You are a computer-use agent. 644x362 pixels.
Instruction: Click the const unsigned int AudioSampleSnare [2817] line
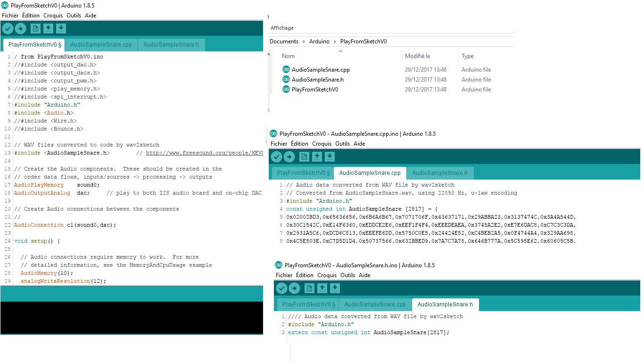click(362, 209)
